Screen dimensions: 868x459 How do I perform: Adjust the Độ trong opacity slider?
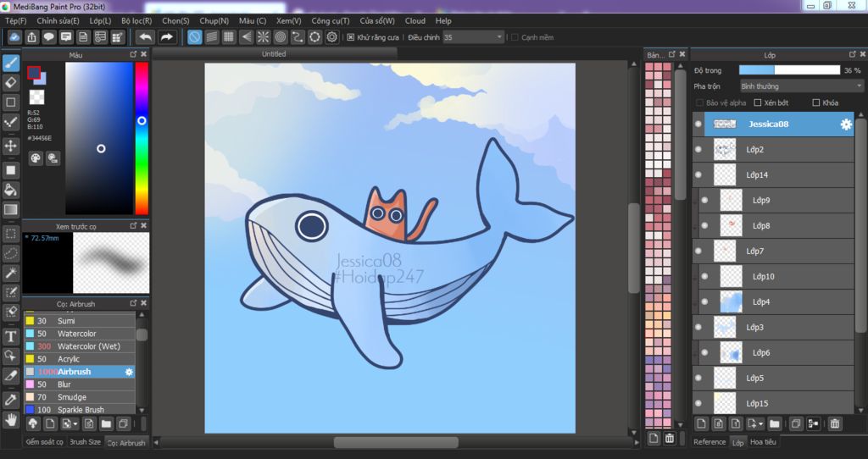[x=789, y=69]
